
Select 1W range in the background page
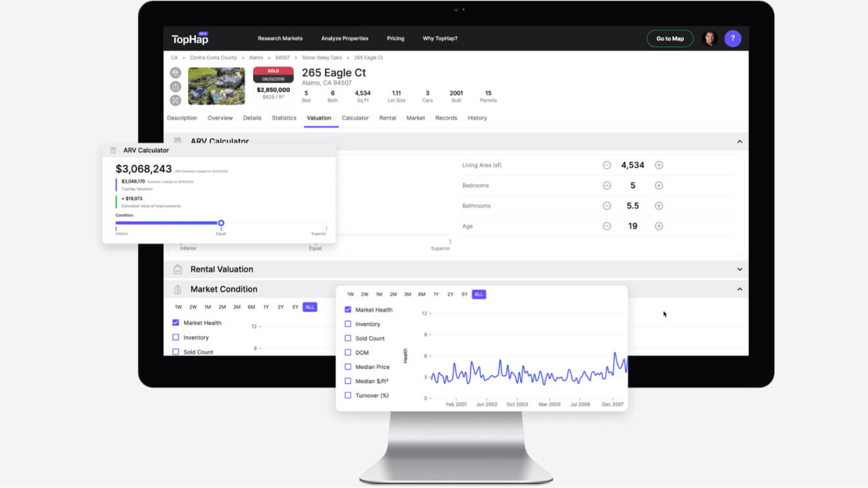pos(178,307)
